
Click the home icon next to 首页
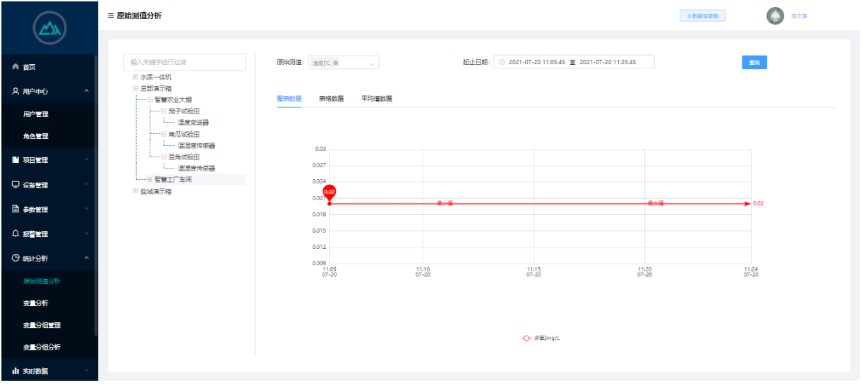(x=16, y=67)
